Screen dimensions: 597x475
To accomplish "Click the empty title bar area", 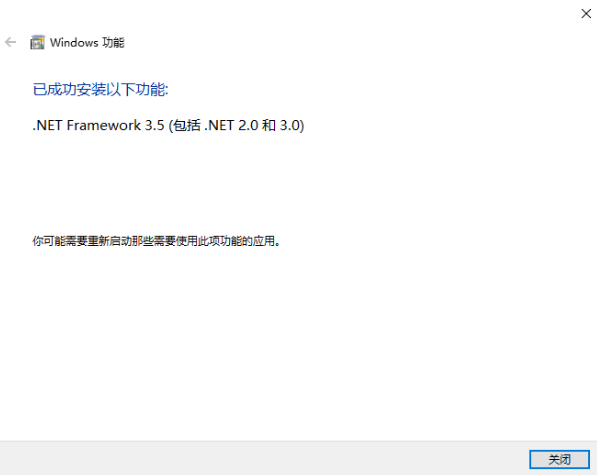I will 289,14.
